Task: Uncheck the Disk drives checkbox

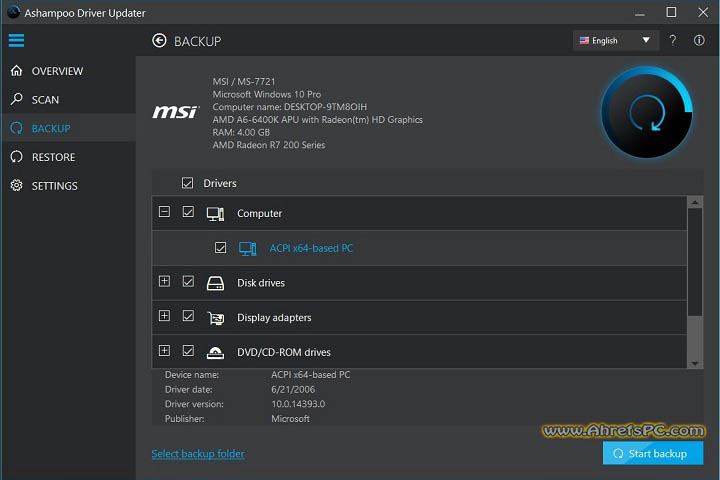Action: pyautogui.click(x=188, y=281)
